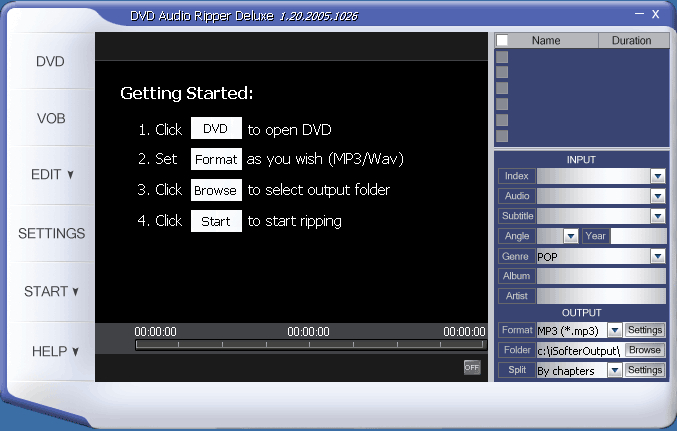
Task: Open the Audio dropdown arrow
Action: pos(658,196)
